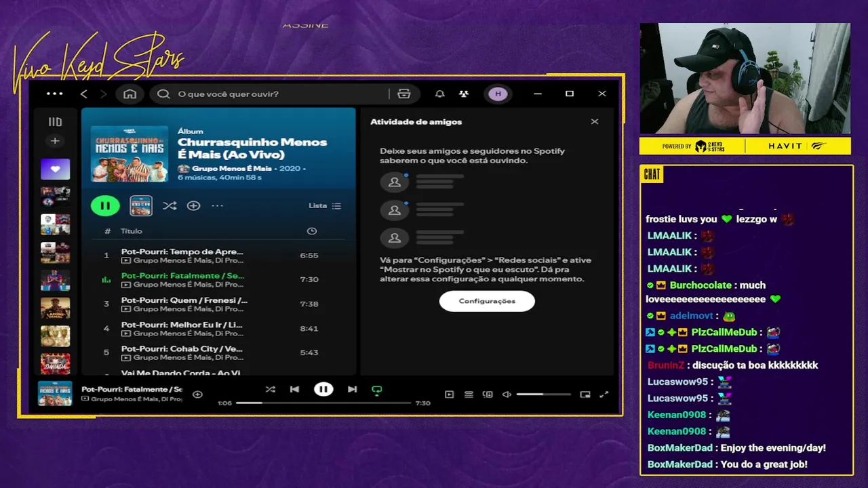Toggle friend activity icon in top bar
Screen dimensions: 868x488
click(x=463, y=94)
